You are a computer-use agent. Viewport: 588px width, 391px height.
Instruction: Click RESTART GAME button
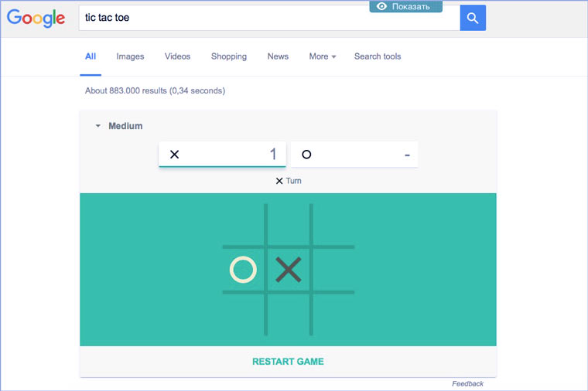click(x=288, y=362)
